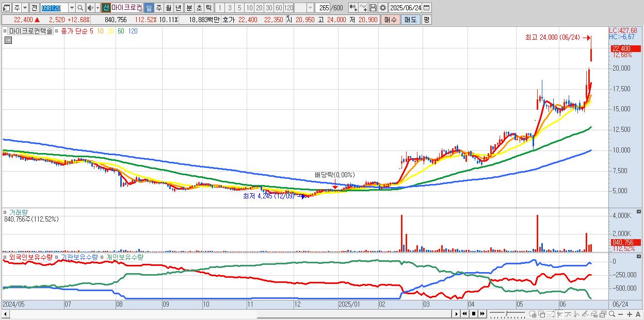
Task: Select the 초 second period tab
Action: [x=199, y=8]
